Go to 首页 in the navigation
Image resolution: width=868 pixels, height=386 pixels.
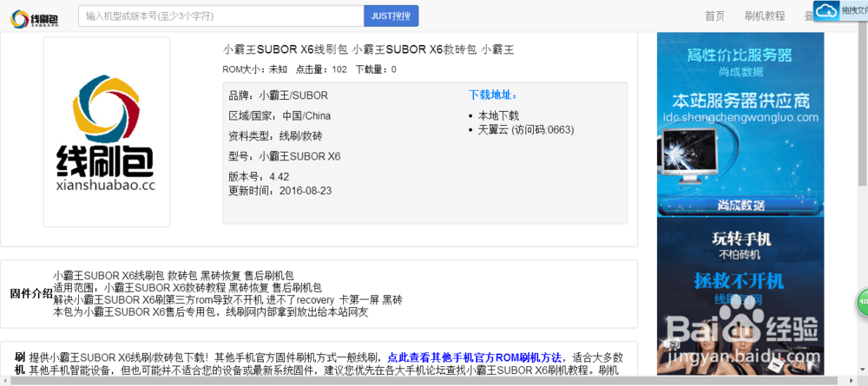point(714,16)
